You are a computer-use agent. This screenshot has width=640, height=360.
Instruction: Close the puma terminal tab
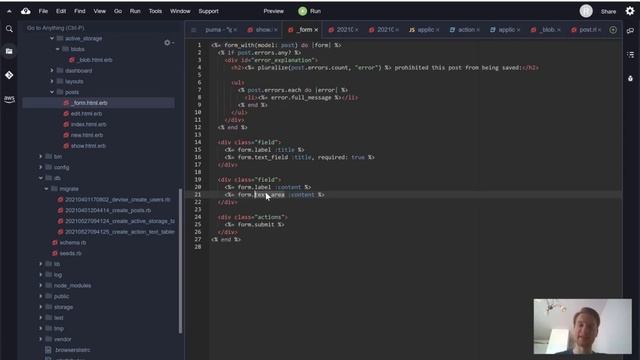click(235, 30)
